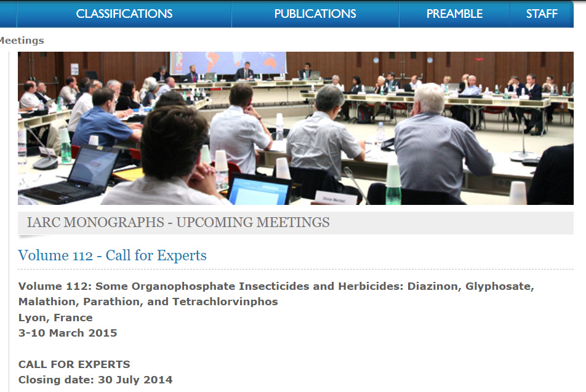Select the PREAMBLE tab in the navigation bar
This screenshot has height=392, width=586.
454,13
